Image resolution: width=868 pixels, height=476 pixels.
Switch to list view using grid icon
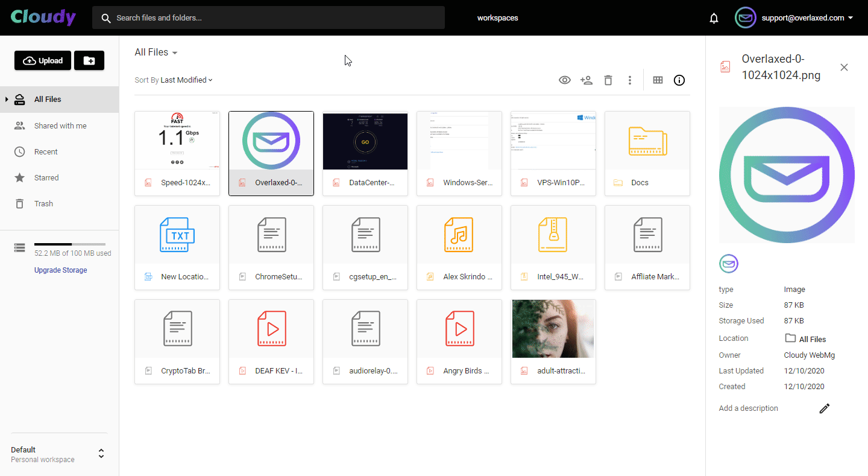pyautogui.click(x=658, y=80)
